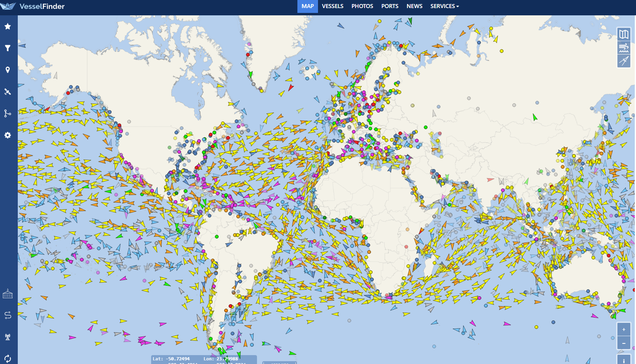The height and width of the screenshot is (364, 636).
Task: Click the plane-shaped icon under the weather button
Action: click(624, 61)
